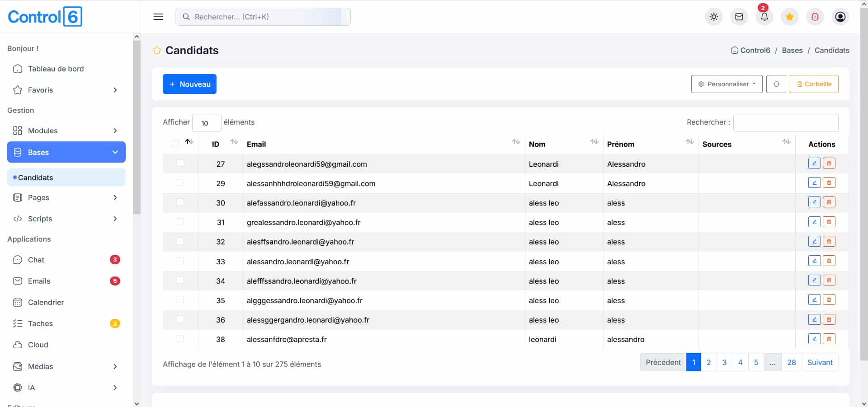868x407 pixels.
Task: Click the yellow star favorites icon in header
Action: click(x=789, y=17)
